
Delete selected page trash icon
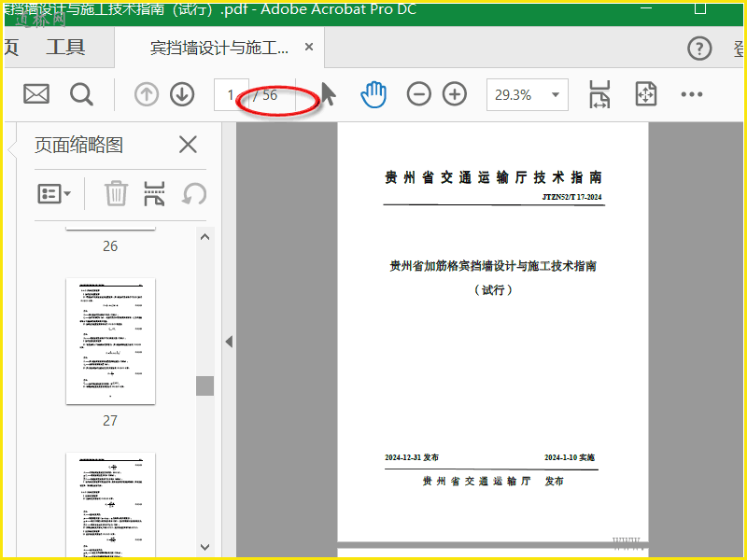[116, 193]
